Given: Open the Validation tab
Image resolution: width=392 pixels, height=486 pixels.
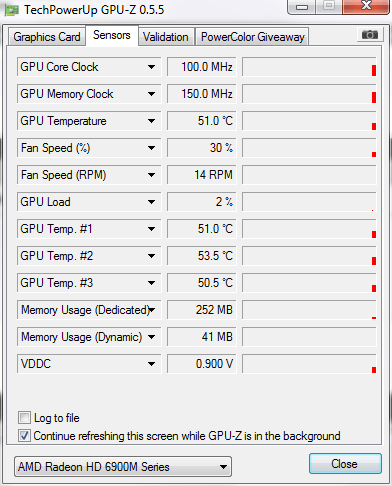Looking at the screenshot, I should (166, 37).
